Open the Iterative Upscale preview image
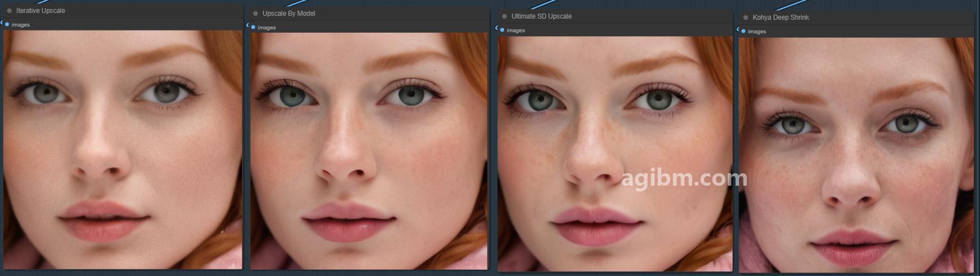980x276 pixels. tap(123, 150)
